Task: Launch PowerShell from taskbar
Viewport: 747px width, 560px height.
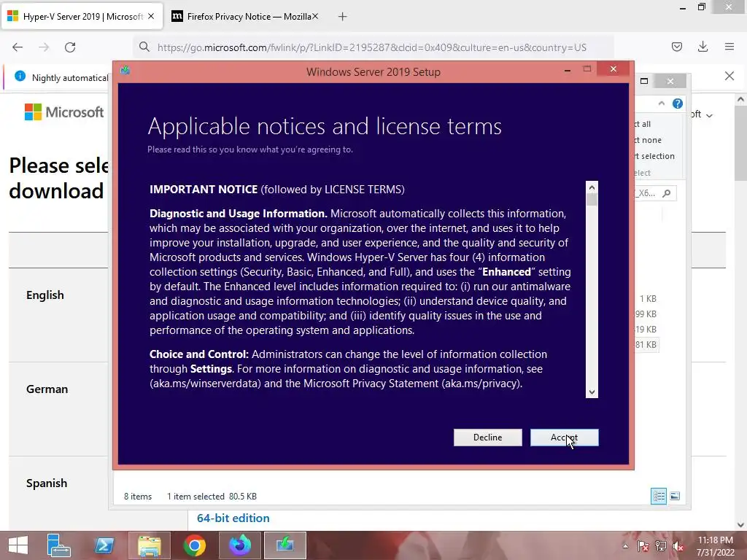Action: 104,545
